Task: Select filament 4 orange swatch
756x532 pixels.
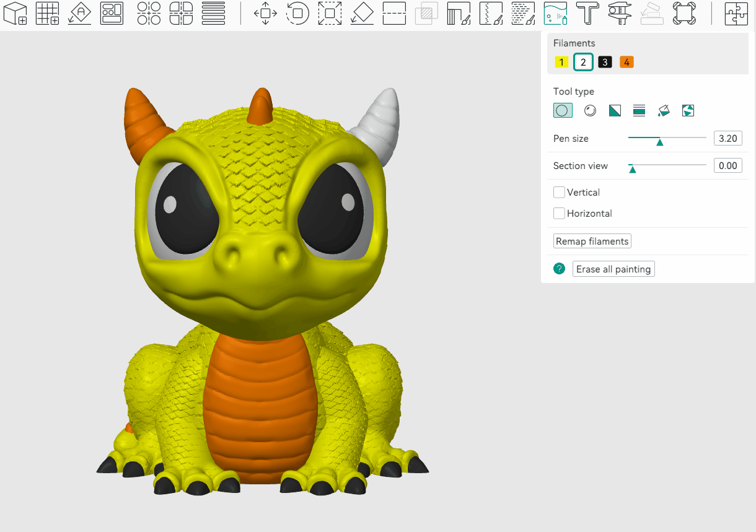Action: click(626, 62)
